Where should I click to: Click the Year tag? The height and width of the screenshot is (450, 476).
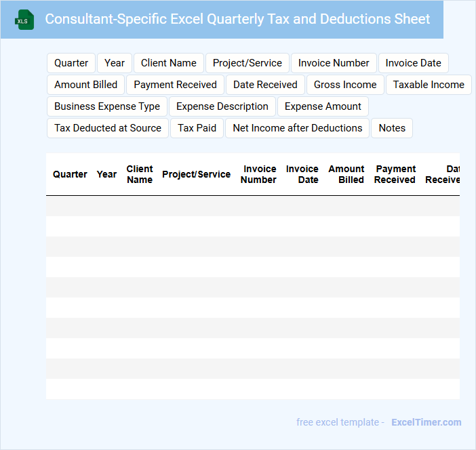(x=115, y=63)
